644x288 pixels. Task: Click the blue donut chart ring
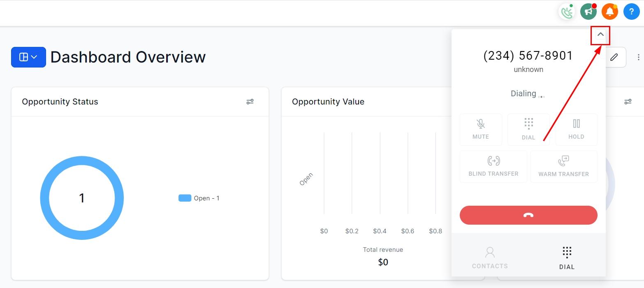[46, 198]
